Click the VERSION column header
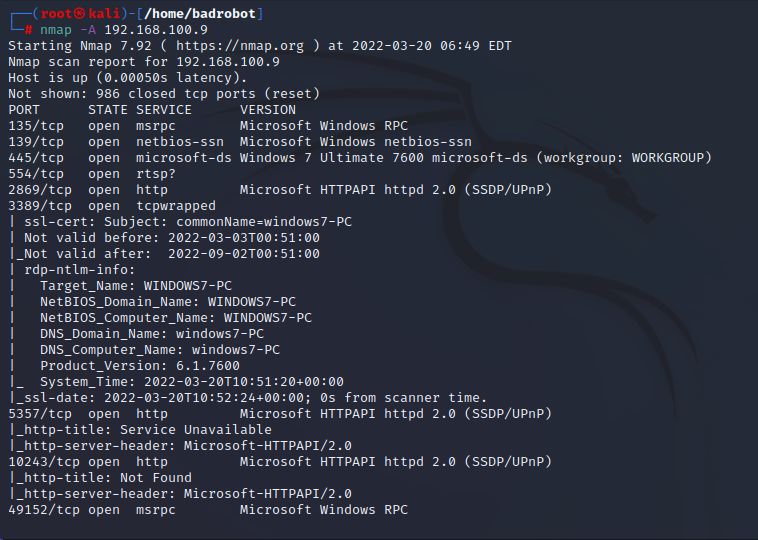 click(x=268, y=110)
